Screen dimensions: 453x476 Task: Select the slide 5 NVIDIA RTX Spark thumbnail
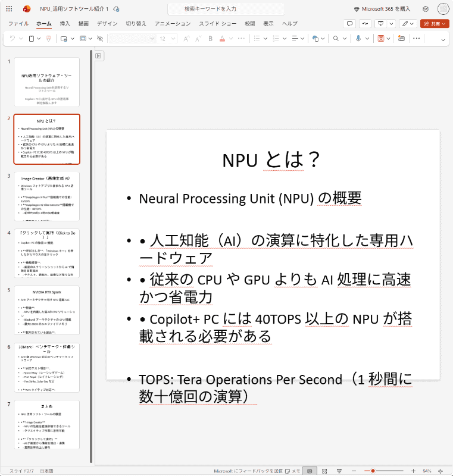pos(47,310)
